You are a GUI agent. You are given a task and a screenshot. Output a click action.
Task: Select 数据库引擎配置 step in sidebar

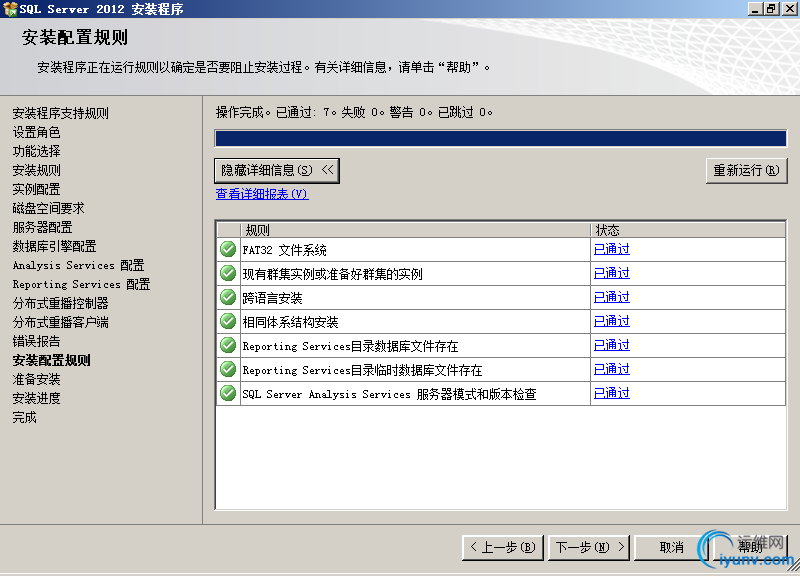point(54,246)
